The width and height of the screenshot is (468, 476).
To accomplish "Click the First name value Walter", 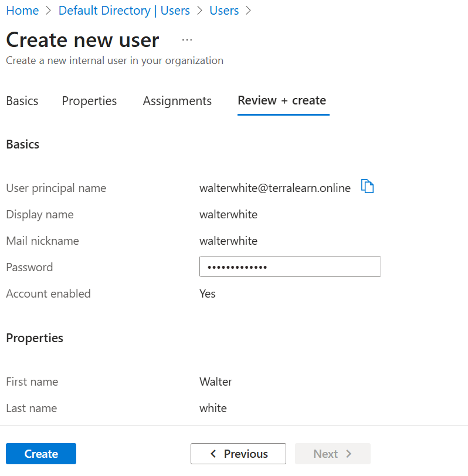I will coord(216,382).
